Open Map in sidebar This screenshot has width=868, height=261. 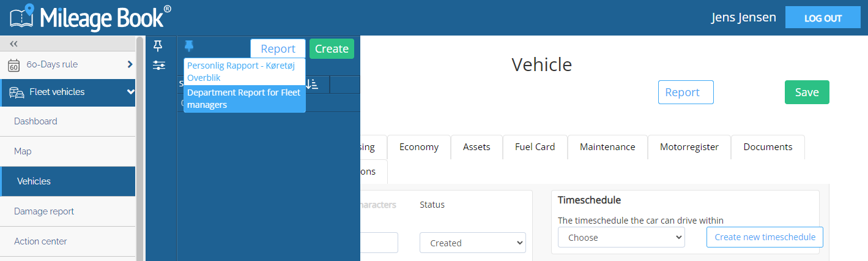[x=67, y=151]
